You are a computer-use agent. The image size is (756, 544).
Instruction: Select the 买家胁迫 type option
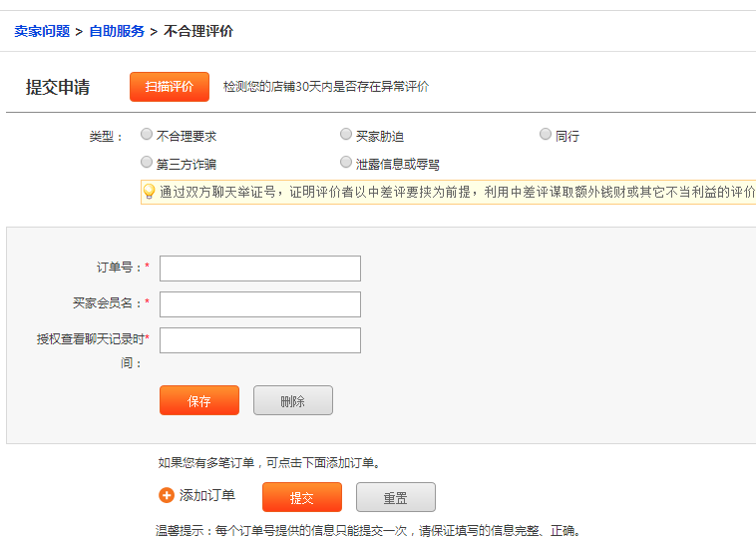tap(346, 134)
